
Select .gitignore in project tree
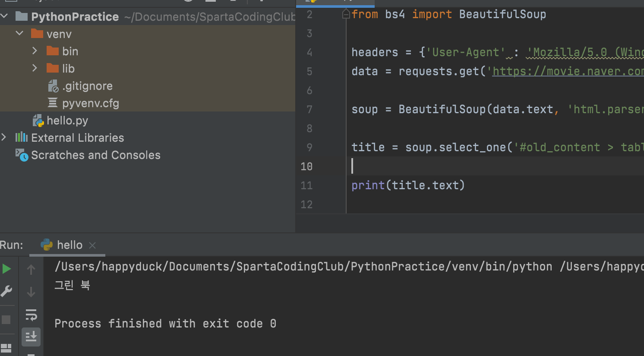pos(87,86)
